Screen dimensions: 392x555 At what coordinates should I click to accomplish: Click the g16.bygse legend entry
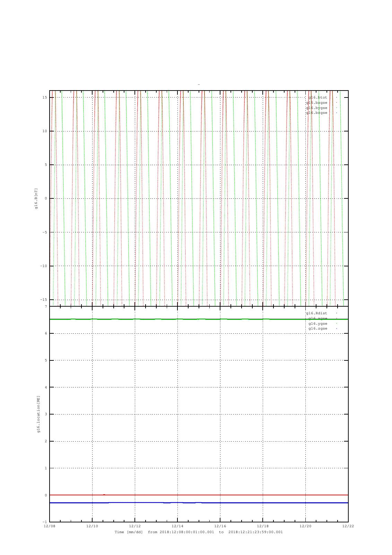click(x=316, y=108)
